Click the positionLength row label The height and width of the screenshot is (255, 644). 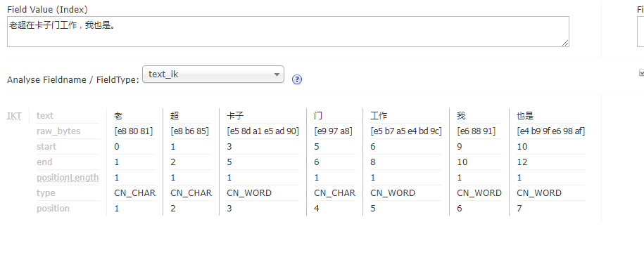tap(68, 178)
